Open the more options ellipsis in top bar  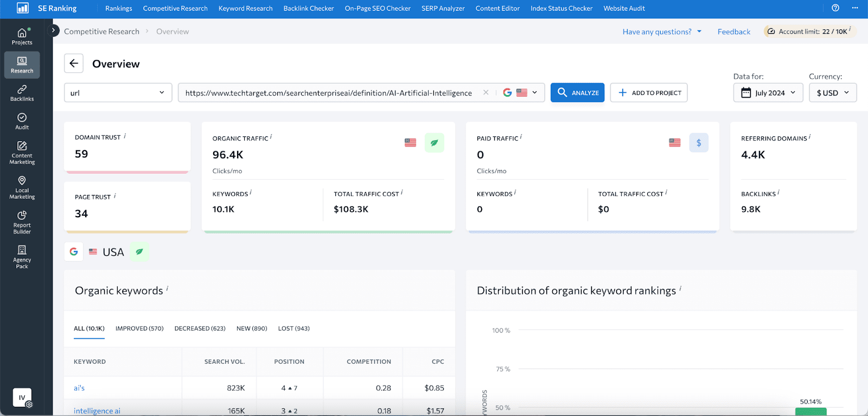coord(855,8)
